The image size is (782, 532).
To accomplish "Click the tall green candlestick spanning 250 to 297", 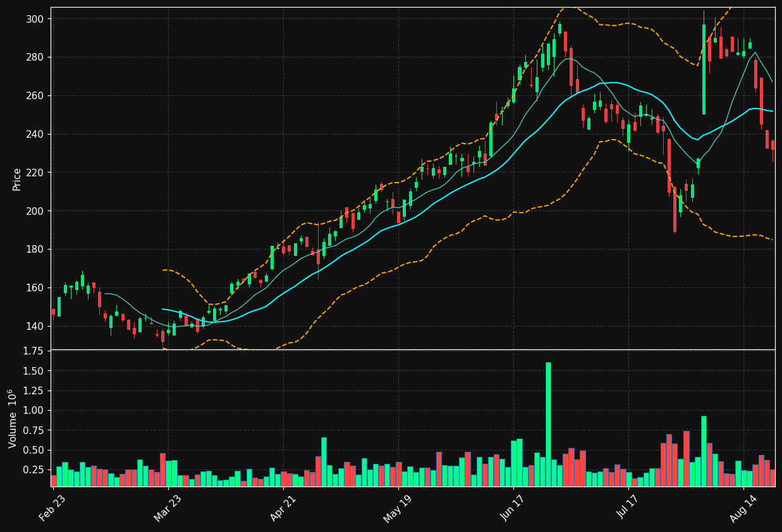I will click(x=704, y=70).
